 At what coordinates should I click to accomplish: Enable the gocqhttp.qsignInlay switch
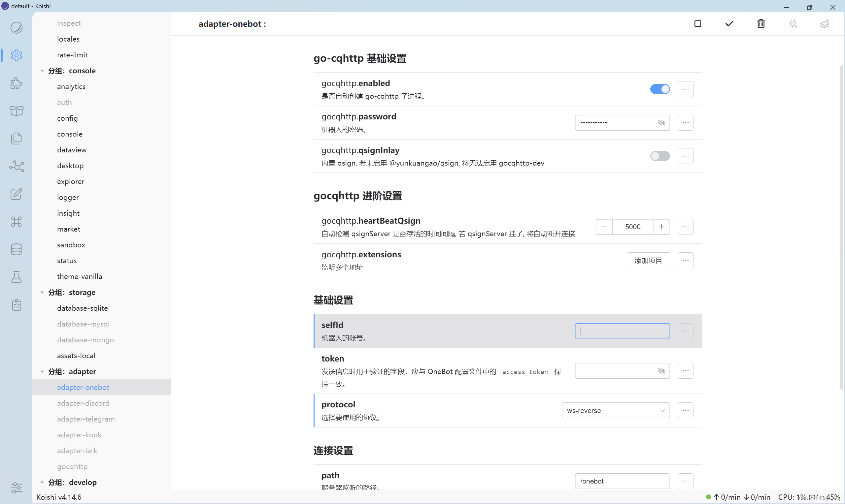659,156
